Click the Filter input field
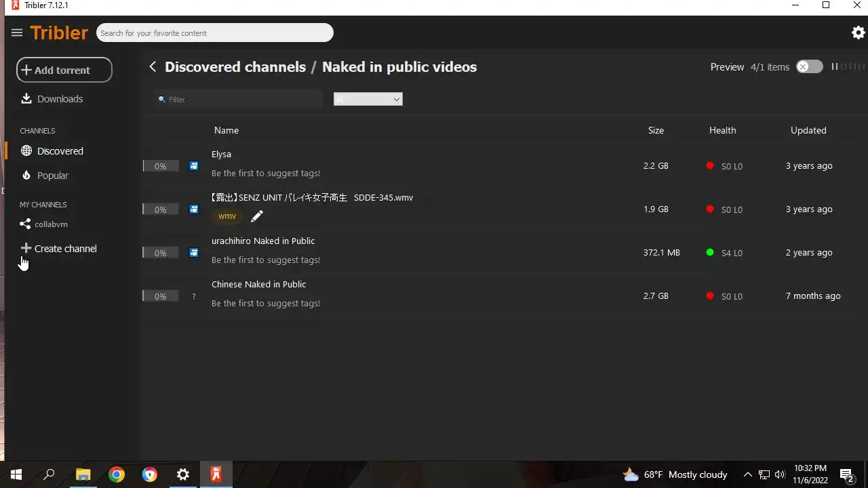 (238, 99)
